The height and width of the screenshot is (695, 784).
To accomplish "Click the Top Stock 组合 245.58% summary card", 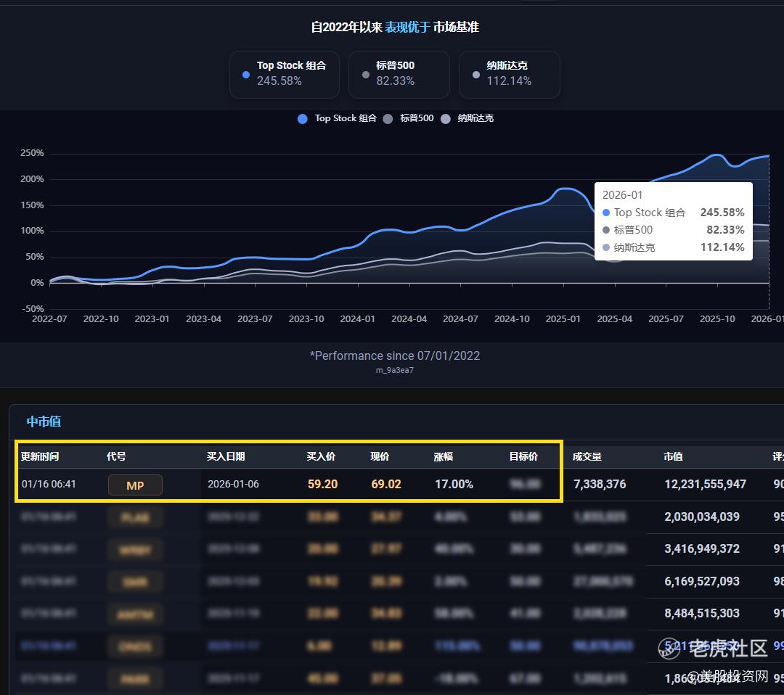I will 284,74.
